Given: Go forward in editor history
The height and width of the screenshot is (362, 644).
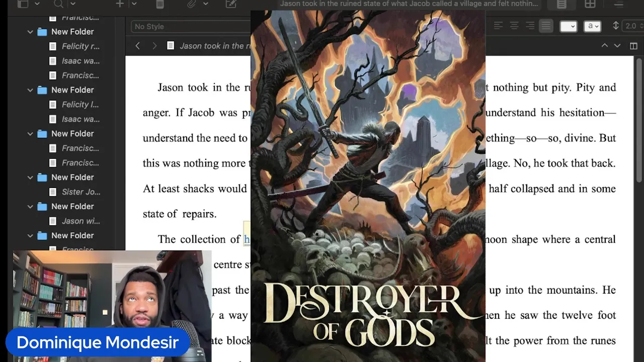Looking at the screenshot, I should click(x=154, y=46).
